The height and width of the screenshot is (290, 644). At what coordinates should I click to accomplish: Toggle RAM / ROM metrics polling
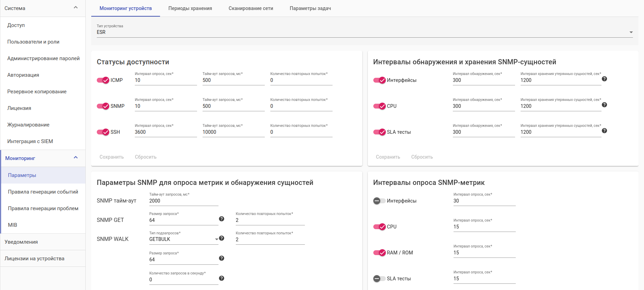coord(379,253)
